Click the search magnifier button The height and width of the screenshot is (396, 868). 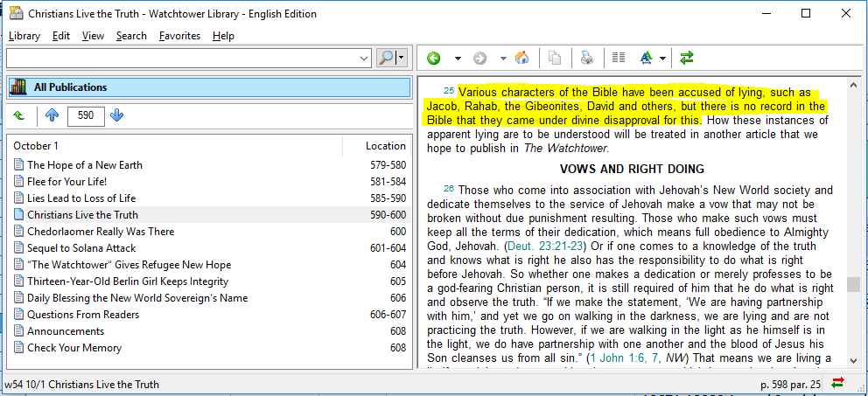coord(386,58)
